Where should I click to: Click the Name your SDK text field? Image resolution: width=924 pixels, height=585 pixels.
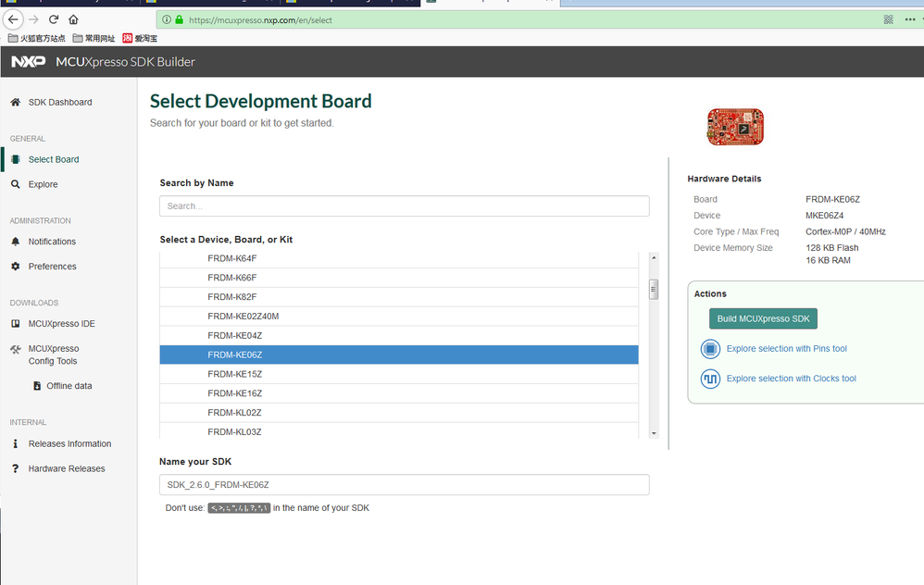405,485
